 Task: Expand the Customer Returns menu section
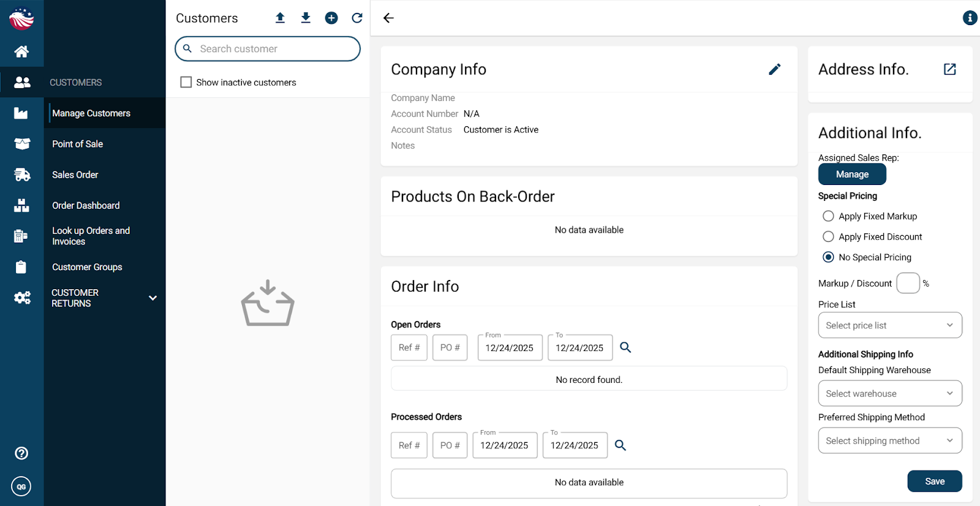(x=153, y=298)
